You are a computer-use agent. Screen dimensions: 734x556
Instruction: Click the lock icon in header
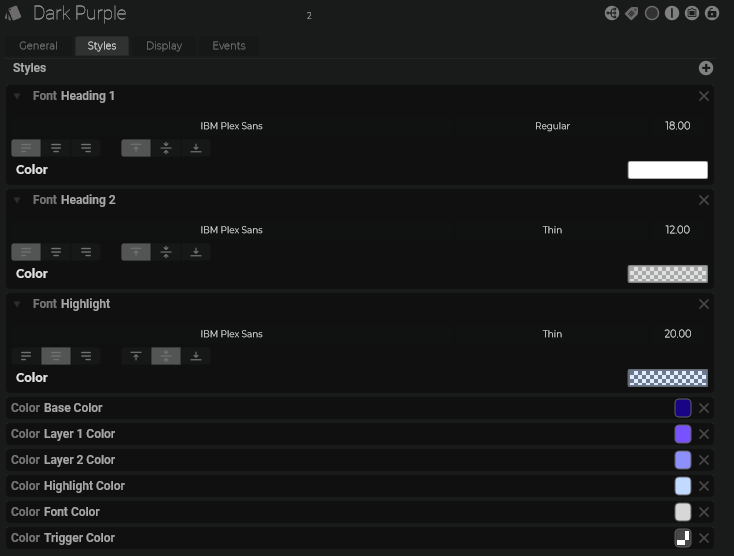click(712, 13)
